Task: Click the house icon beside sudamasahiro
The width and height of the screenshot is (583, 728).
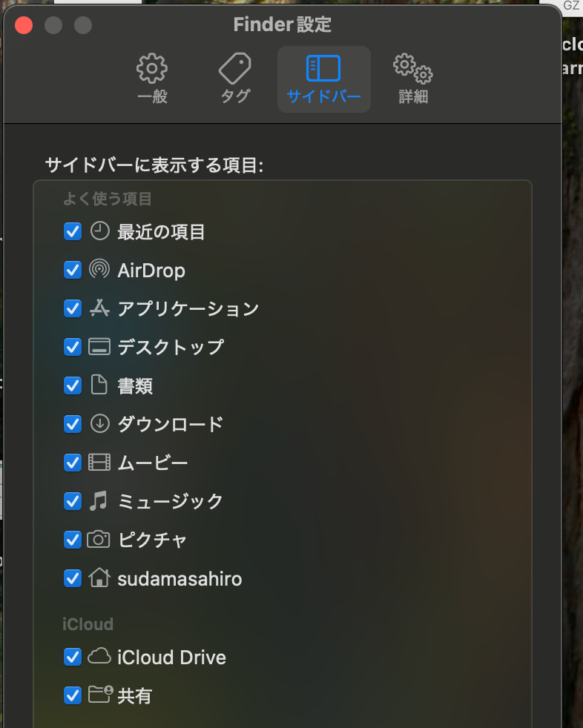Action: (99, 578)
